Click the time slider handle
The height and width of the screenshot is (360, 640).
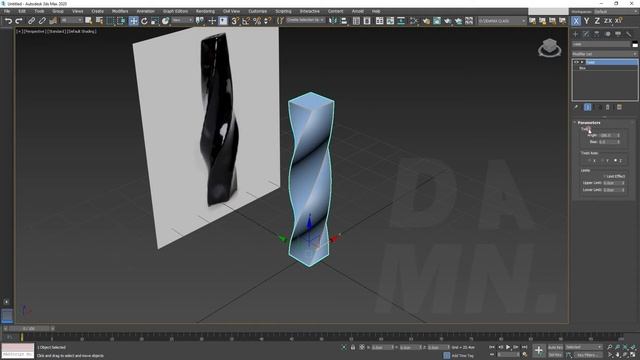click(29, 328)
